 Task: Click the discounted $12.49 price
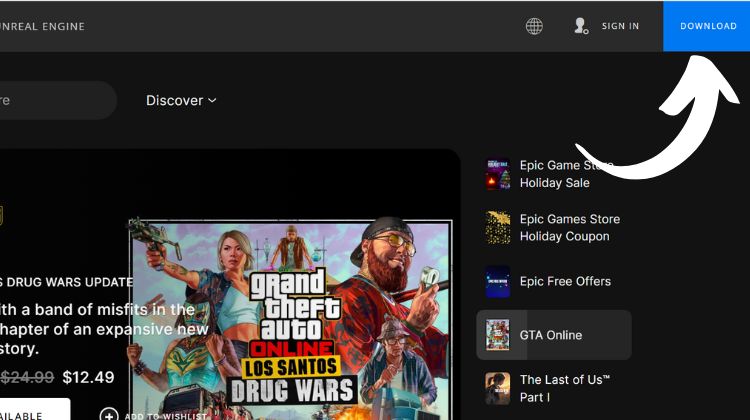point(88,377)
